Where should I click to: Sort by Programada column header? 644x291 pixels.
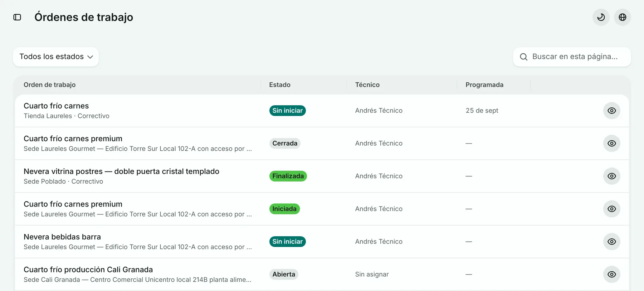484,85
